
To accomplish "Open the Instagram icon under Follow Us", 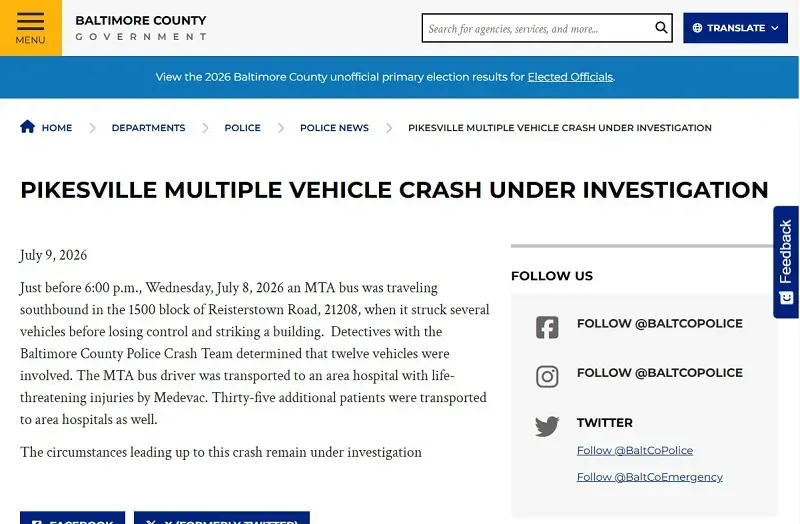I will click(547, 377).
